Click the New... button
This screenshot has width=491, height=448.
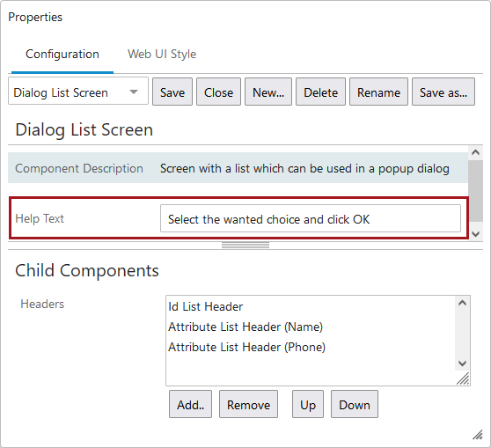[x=268, y=92]
